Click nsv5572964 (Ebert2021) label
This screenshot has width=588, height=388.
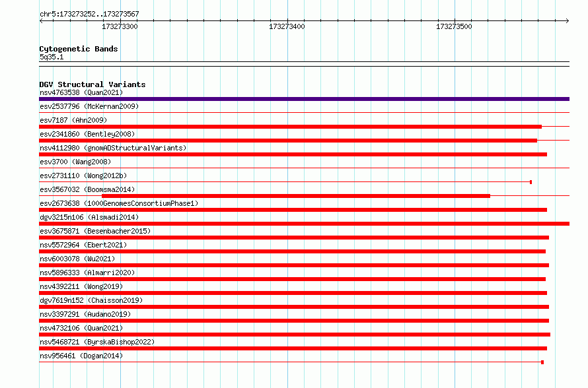tap(83, 245)
